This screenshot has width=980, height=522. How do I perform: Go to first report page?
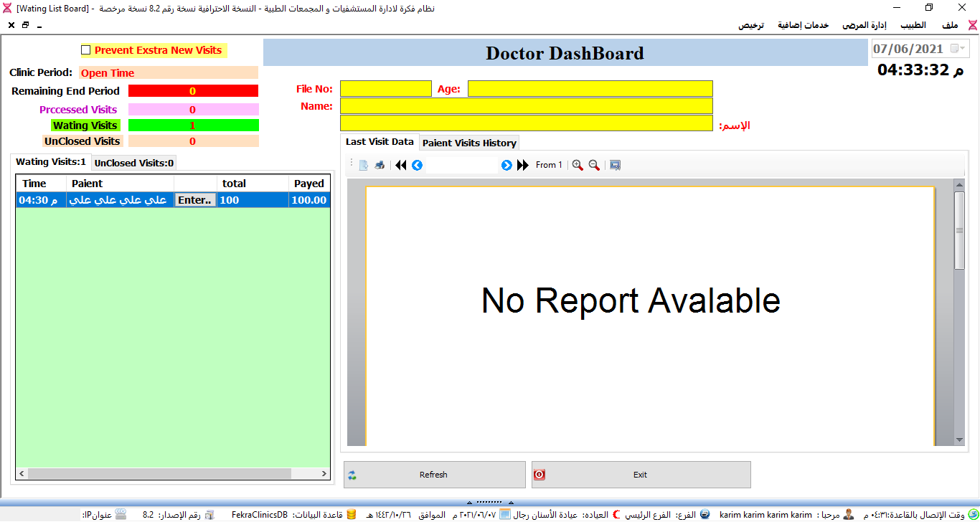pos(401,165)
